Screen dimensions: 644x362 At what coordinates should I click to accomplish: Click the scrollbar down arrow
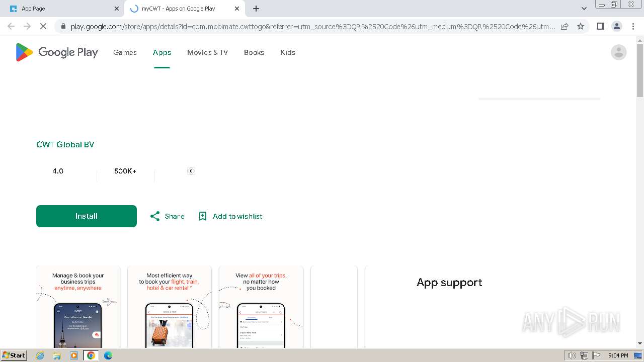click(640, 344)
